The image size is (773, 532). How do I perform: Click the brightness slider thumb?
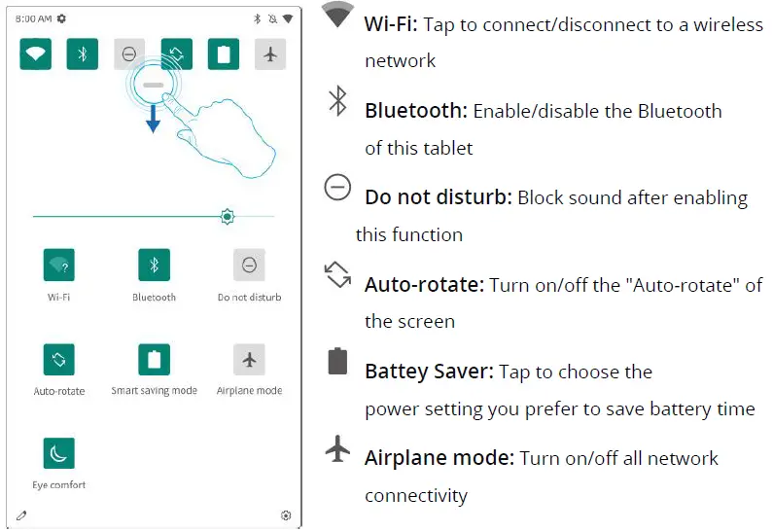(228, 216)
